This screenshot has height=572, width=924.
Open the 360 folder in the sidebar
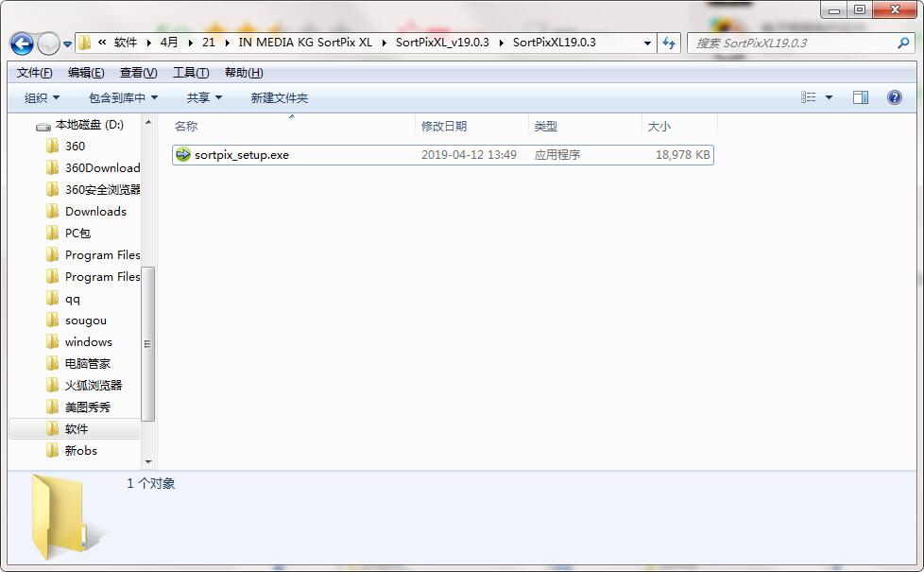click(75, 147)
